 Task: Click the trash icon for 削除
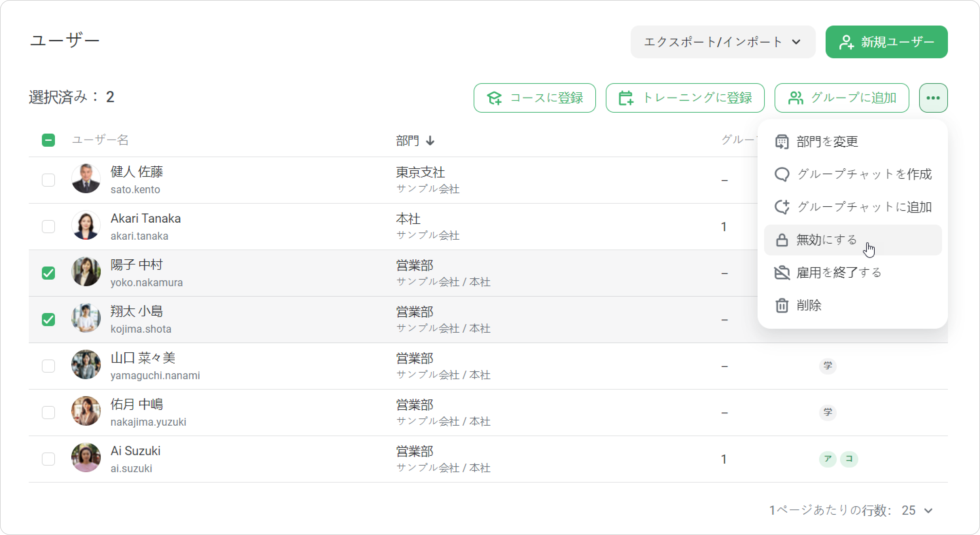point(782,305)
